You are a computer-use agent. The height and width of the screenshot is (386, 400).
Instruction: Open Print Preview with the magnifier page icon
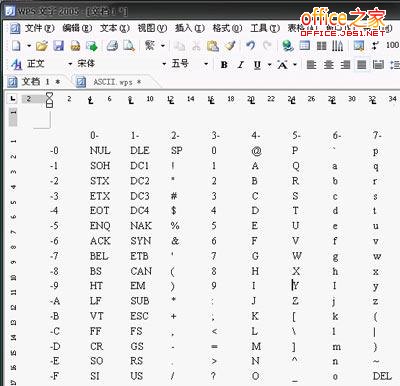pyautogui.click(x=129, y=46)
